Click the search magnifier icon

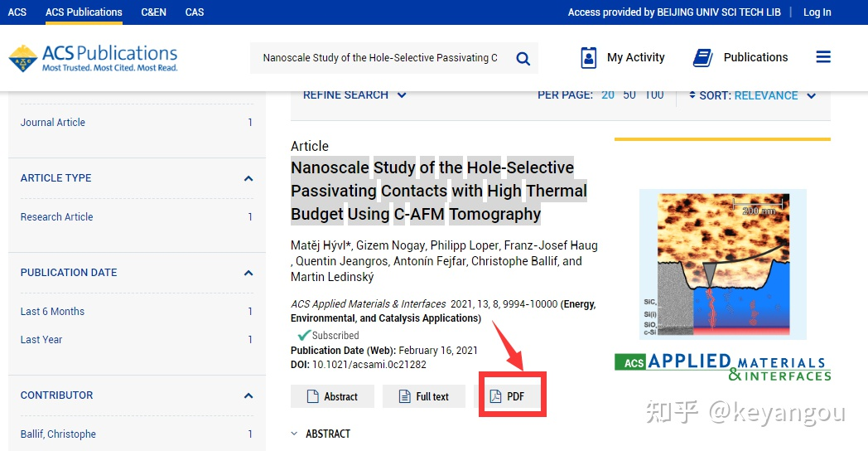(x=523, y=58)
